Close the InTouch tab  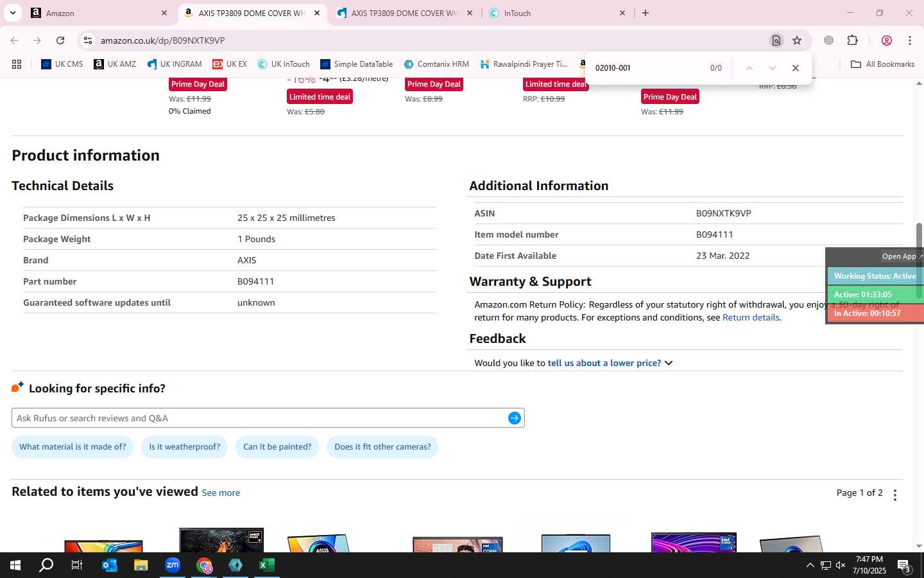pos(622,13)
